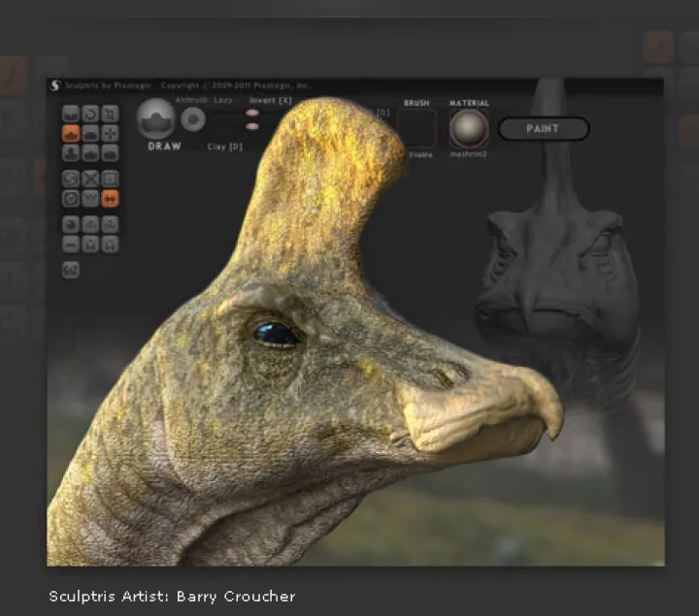This screenshot has height=616, width=699.
Task: Select the Smooth tool
Action: [110, 152]
